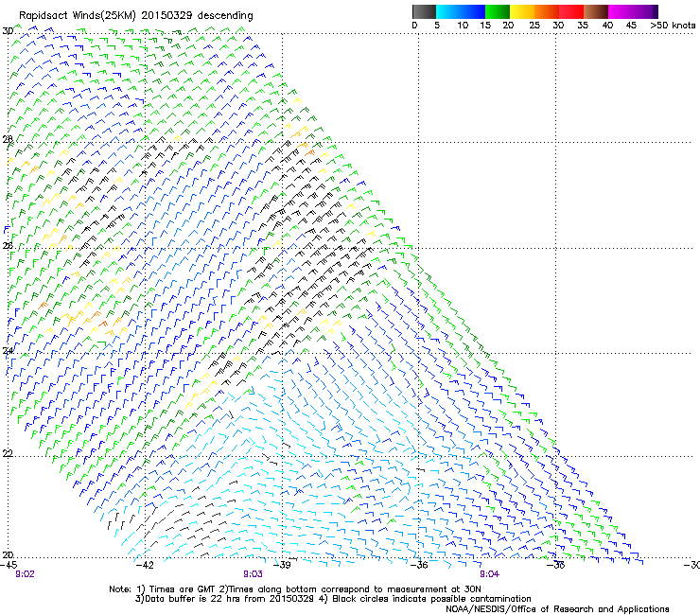Click the latitude label '24' on left axis

coord(8,351)
